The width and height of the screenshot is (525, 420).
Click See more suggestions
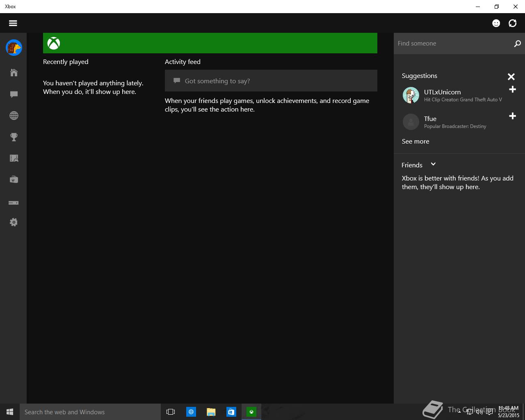pyautogui.click(x=415, y=141)
